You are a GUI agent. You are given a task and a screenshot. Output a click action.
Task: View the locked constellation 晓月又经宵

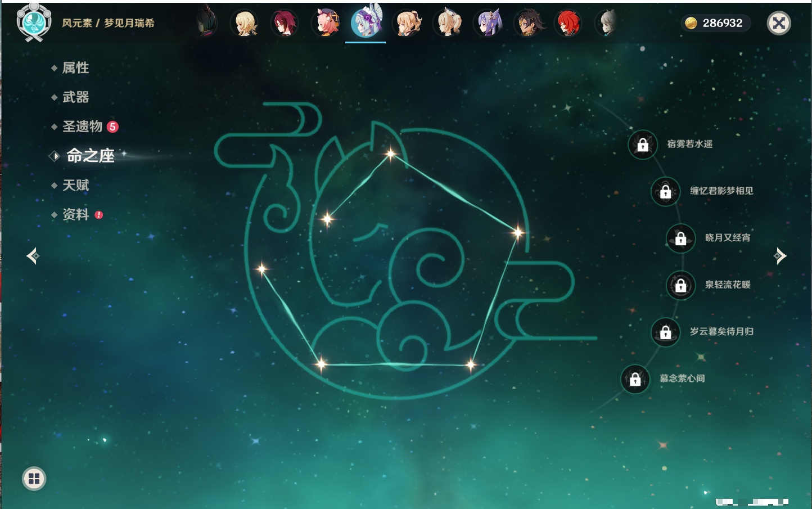point(681,238)
